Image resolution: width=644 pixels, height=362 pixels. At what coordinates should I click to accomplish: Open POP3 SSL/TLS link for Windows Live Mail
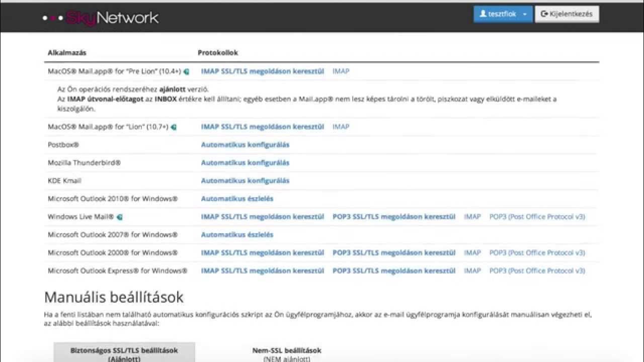394,217
